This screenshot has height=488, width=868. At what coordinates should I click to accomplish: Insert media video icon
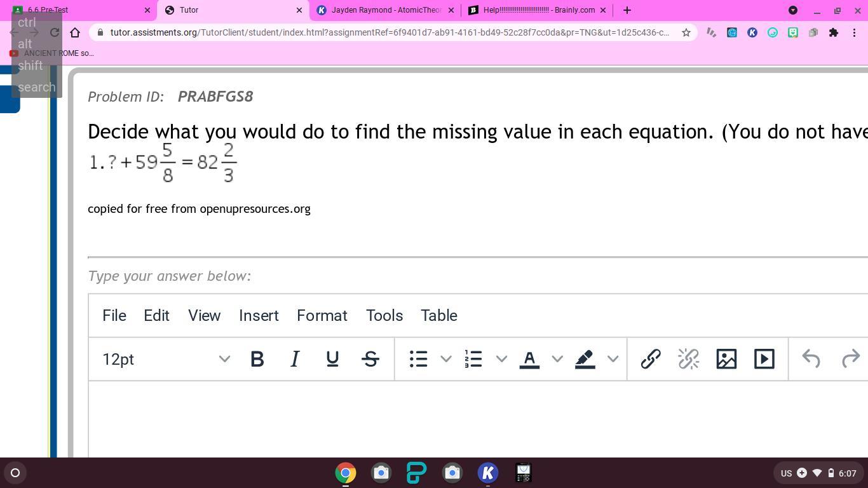point(764,359)
